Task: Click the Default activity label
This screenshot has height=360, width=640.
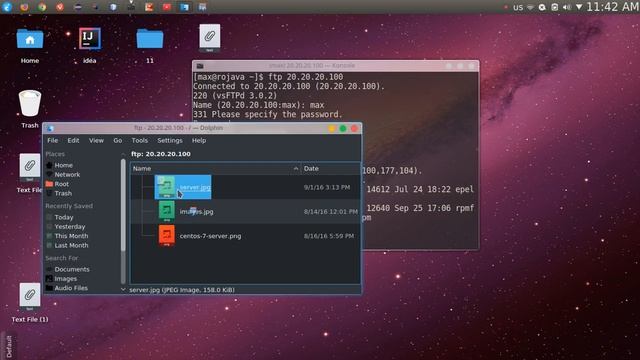Action: click(x=9, y=347)
